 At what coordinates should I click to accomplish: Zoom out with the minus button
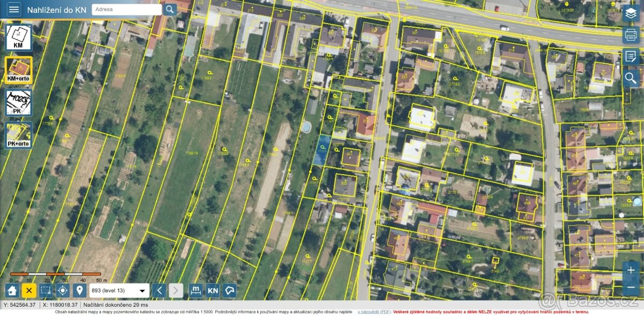(x=631, y=287)
